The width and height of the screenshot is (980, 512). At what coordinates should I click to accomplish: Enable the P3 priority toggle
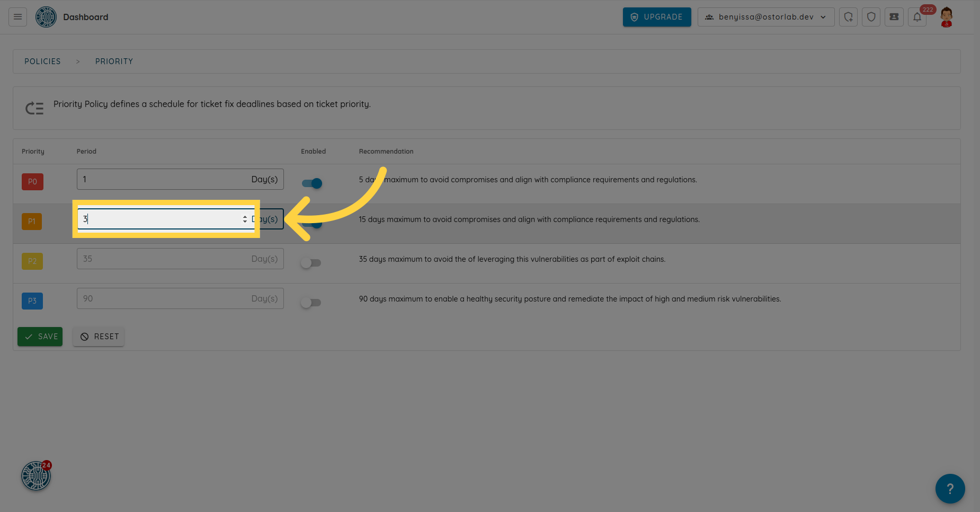(311, 303)
